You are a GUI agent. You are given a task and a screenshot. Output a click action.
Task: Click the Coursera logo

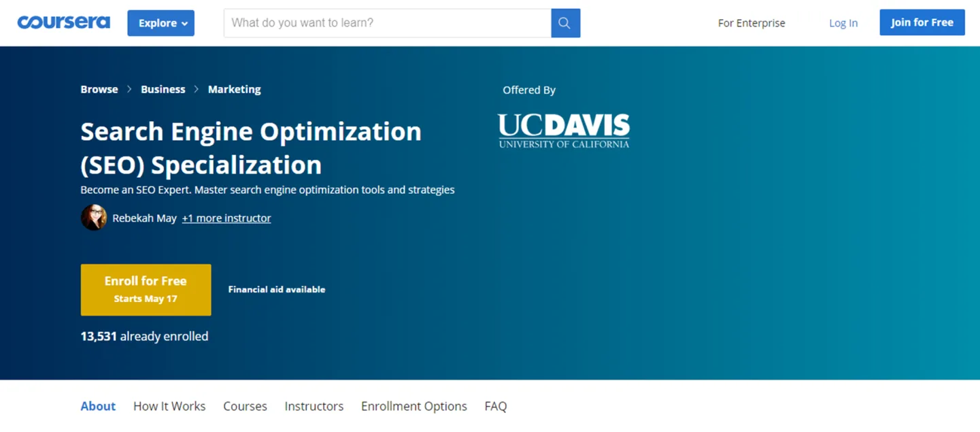point(63,22)
